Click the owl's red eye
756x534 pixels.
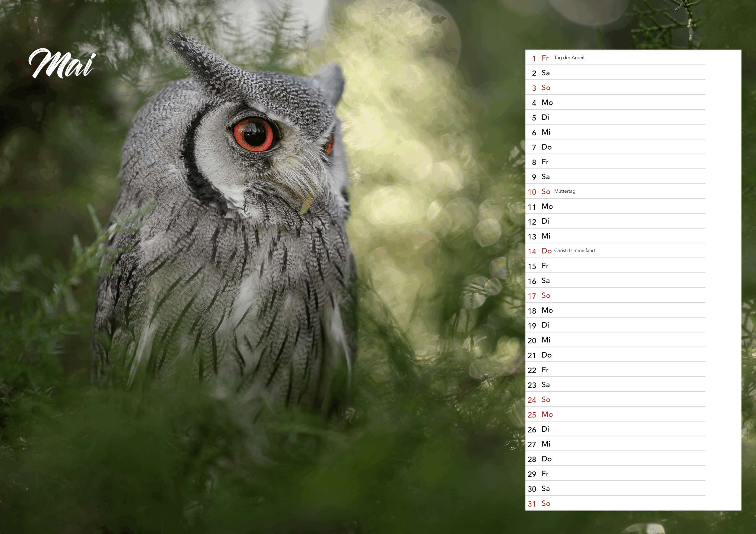point(253,134)
